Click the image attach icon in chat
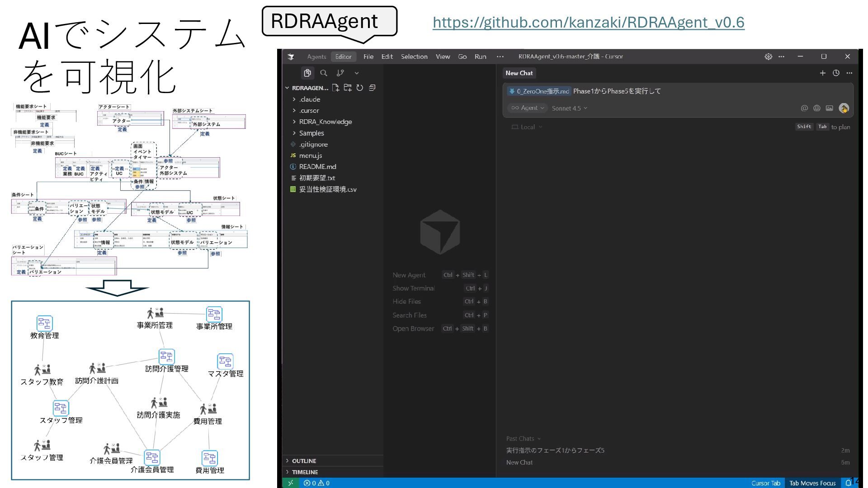 [829, 108]
